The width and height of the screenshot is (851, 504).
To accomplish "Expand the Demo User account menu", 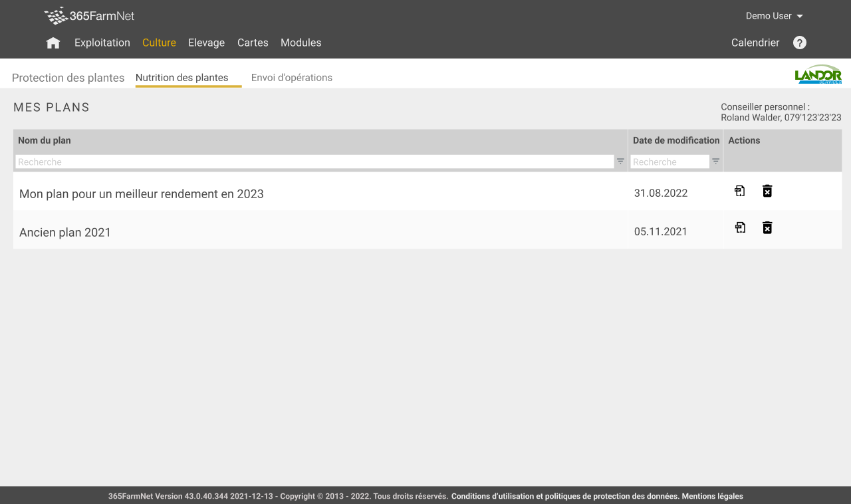I will tap(774, 16).
